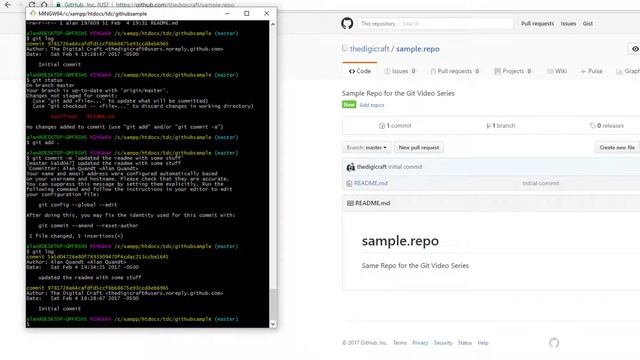The width and height of the screenshot is (640, 360).
Task: Click thedigicraft author name in commit row
Action: [371, 167]
